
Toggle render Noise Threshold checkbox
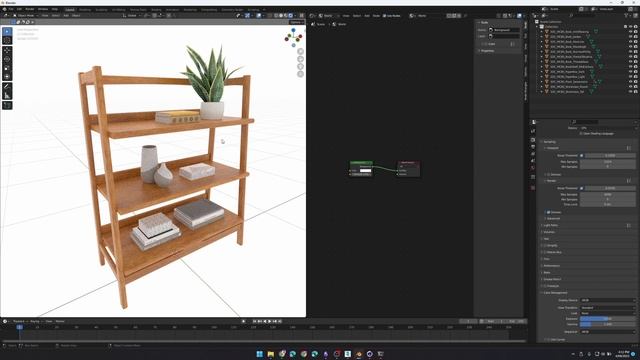click(x=582, y=188)
